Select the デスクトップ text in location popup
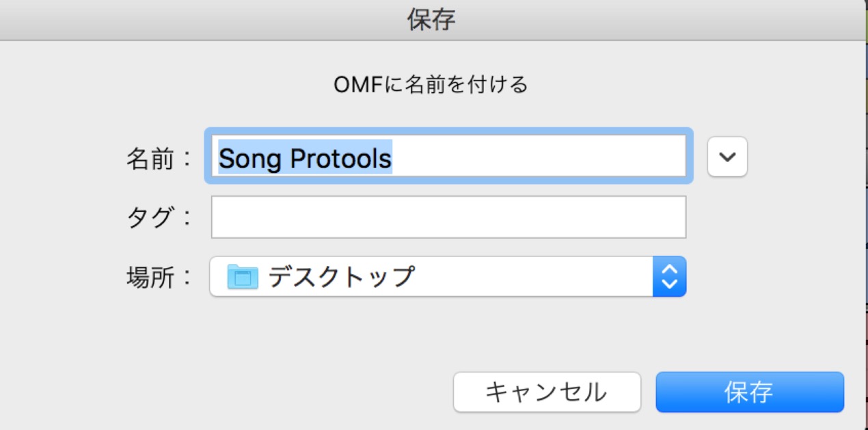The image size is (868, 430). pos(341,276)
